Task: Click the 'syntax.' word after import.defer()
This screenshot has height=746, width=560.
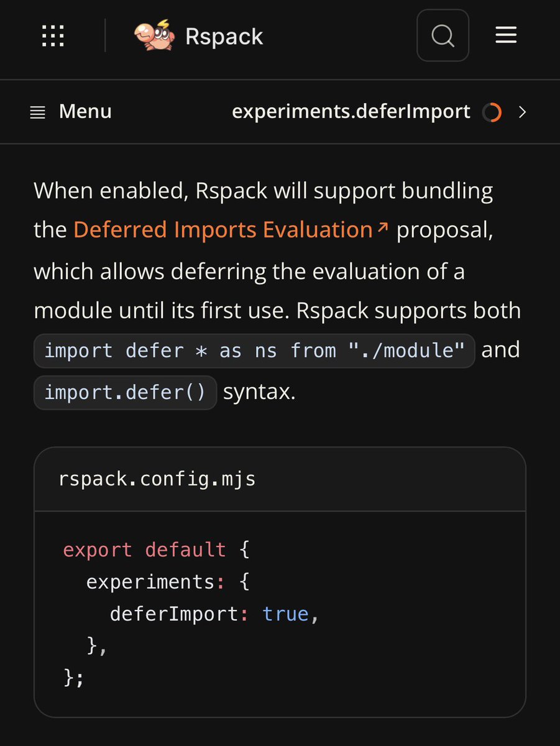Action: click(x=259, y=393)
